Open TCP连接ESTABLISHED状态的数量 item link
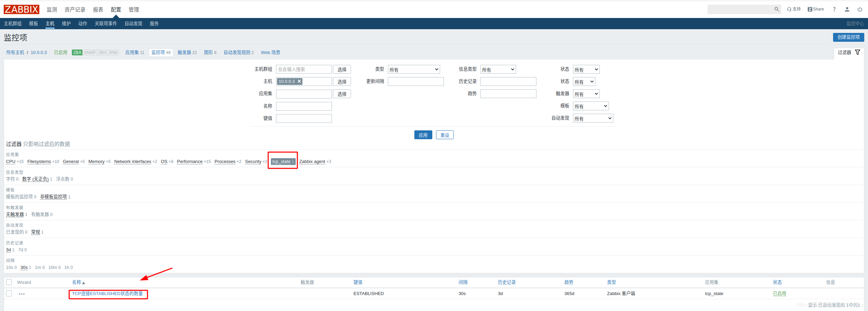868x311 pixels. coord(107,294)
